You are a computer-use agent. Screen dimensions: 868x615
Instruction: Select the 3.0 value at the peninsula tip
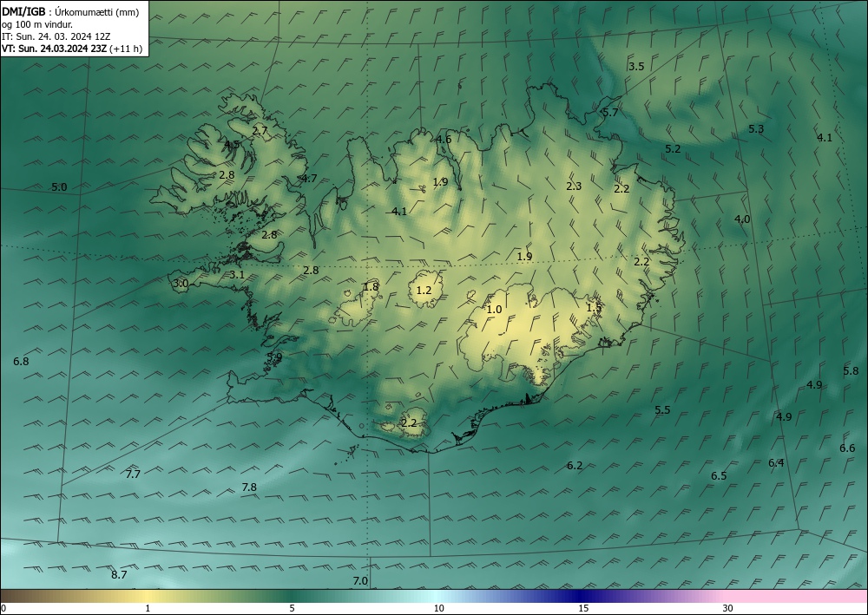(x=181, y=284)
